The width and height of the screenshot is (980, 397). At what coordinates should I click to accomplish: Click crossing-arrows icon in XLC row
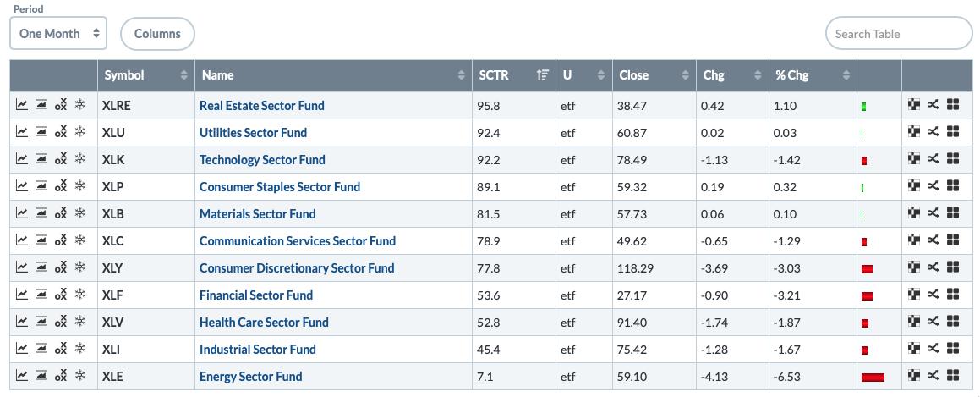(933, 240)
